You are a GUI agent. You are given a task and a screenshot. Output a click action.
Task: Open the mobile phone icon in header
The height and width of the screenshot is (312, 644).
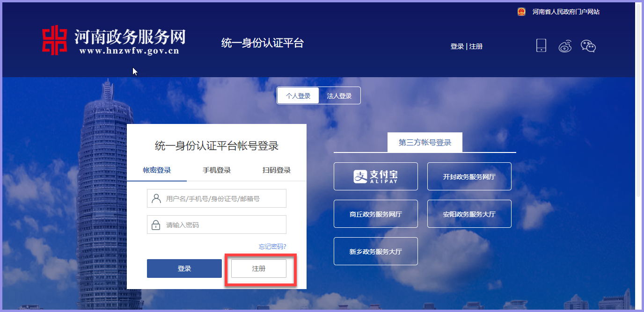tap(541, 45)
